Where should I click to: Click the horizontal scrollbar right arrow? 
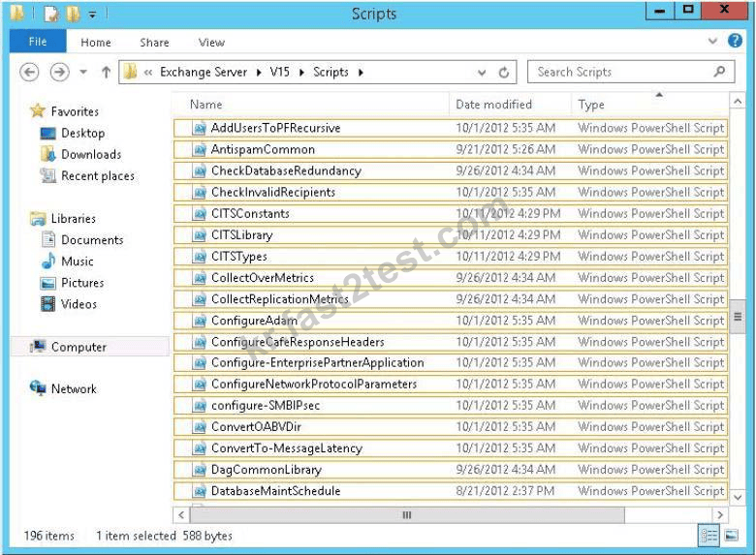tap(720, 514)
